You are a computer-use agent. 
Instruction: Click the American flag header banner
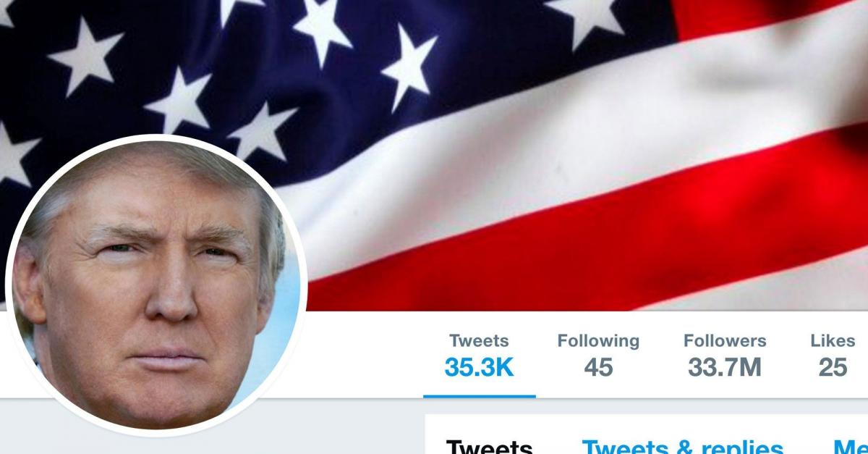434,155
